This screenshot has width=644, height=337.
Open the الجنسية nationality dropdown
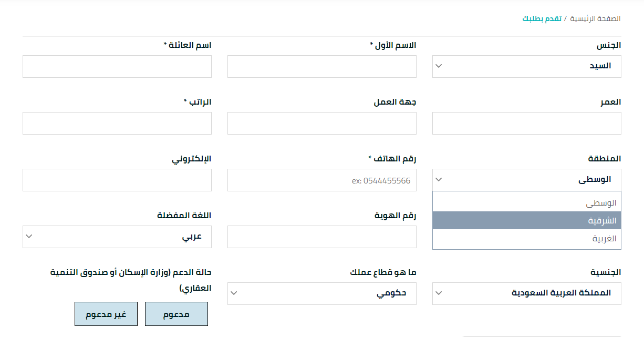click(526, 293)
